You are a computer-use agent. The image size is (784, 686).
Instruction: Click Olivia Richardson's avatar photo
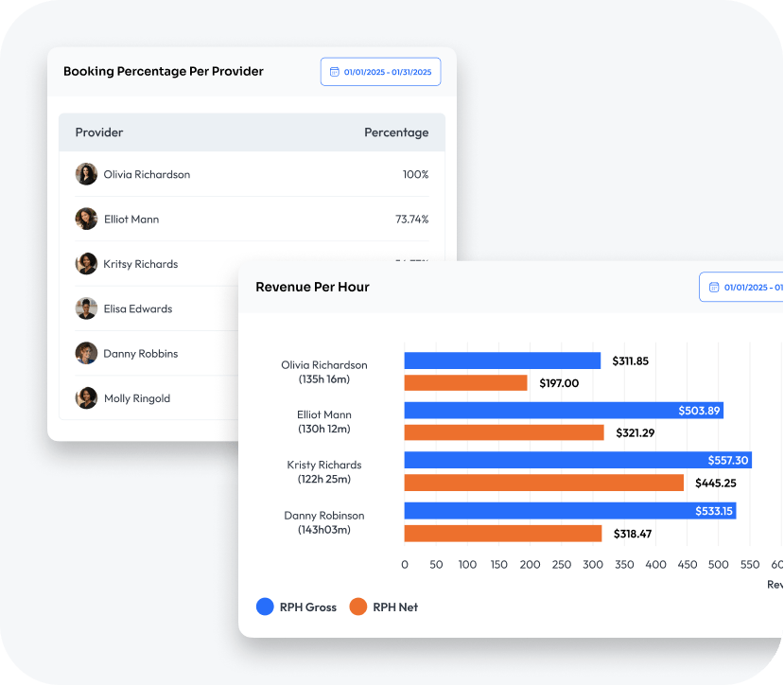pyautogui.click(x=87, y=174)
